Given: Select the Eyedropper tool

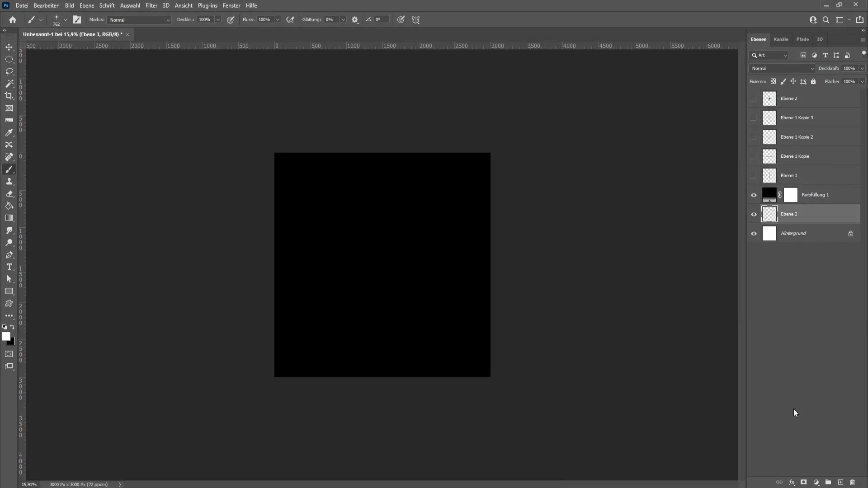Looking at the screenshot, I should pos(9,132).
